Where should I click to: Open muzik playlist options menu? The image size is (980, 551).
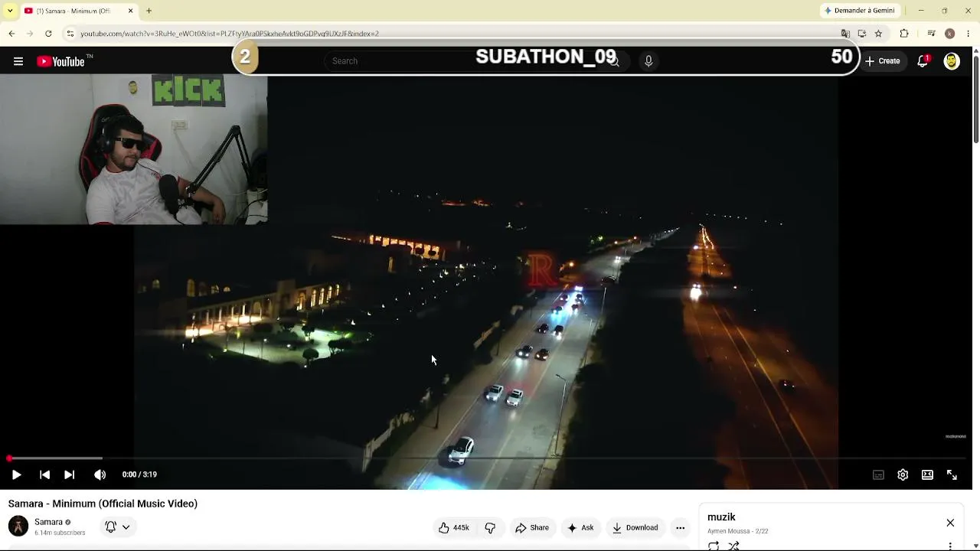coord(950,546)
